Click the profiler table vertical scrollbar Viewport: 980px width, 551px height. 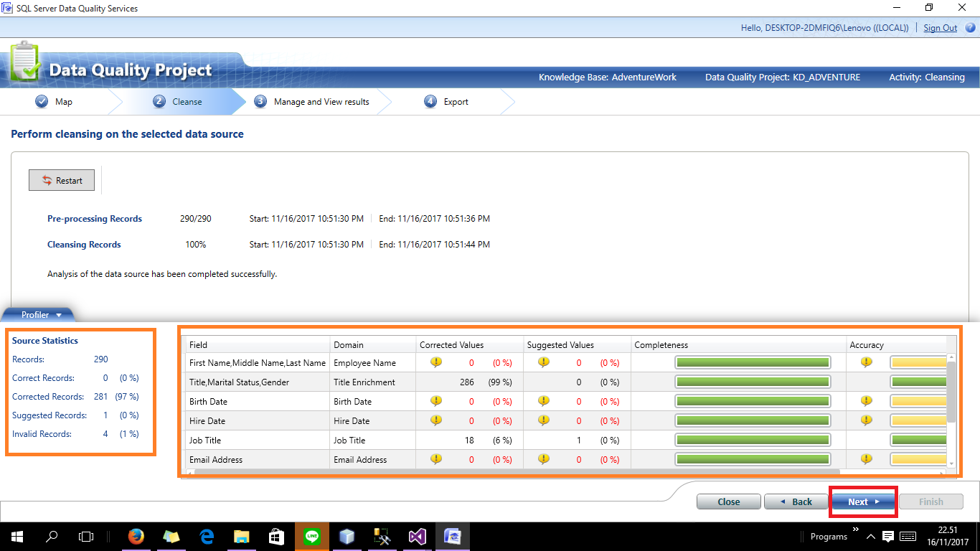click(951, 392)
